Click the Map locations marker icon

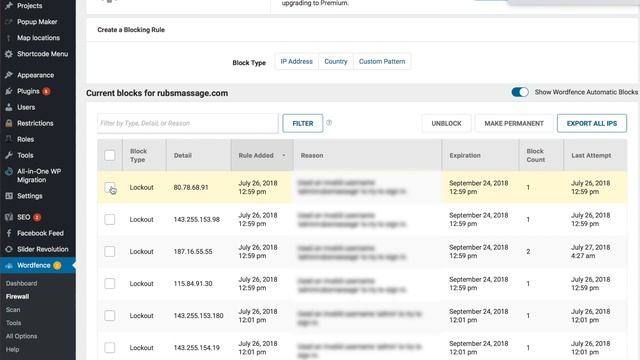click(9, 38)
